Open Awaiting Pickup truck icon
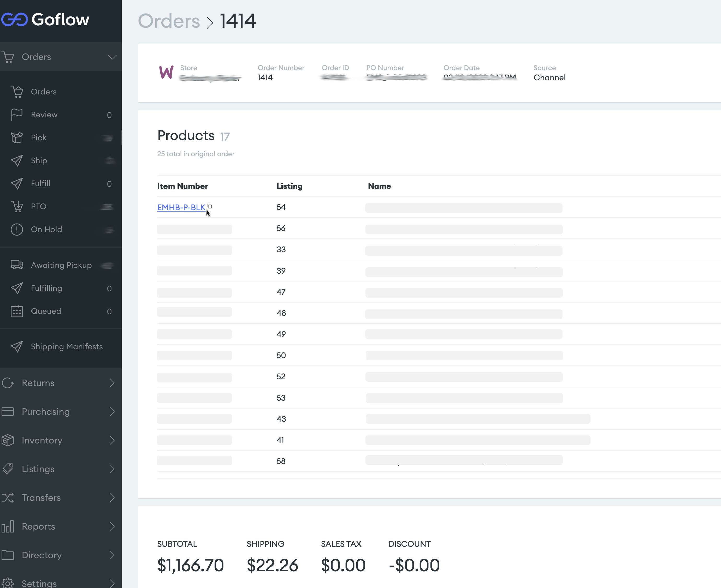Image resolution: width=721 pixels, height=588 pixels. tap(17, 265)
